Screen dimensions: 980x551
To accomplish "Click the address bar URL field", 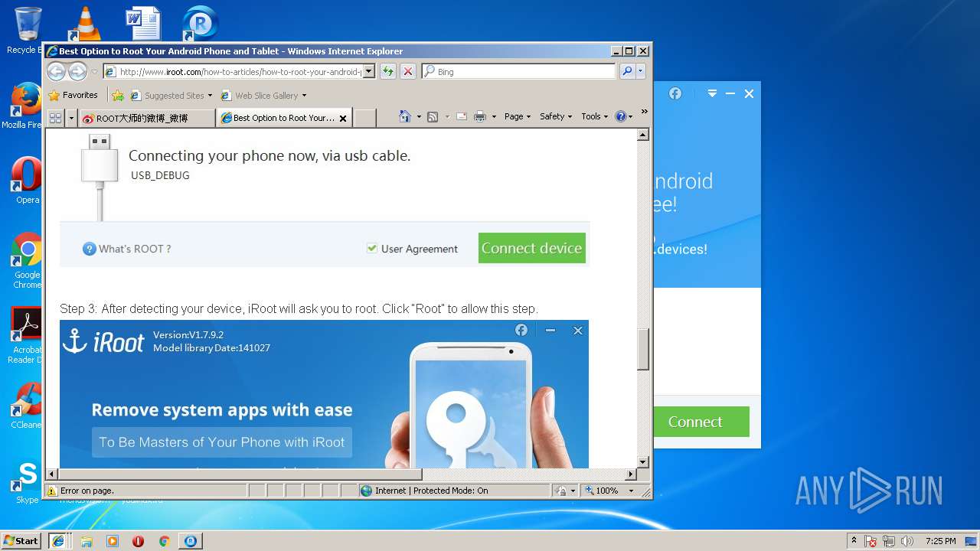I will [239, 71].
